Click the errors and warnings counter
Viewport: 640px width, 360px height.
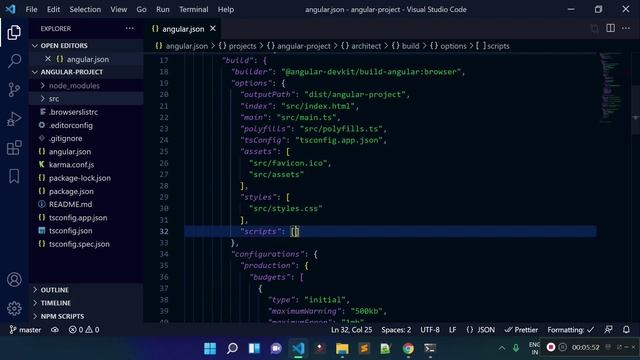(x=84, y=329)
